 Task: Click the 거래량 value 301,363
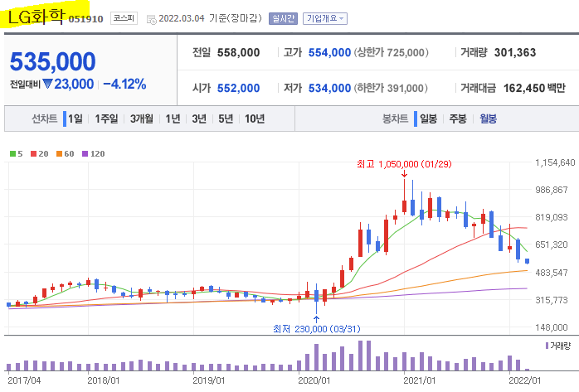click(x=515, y=53)
